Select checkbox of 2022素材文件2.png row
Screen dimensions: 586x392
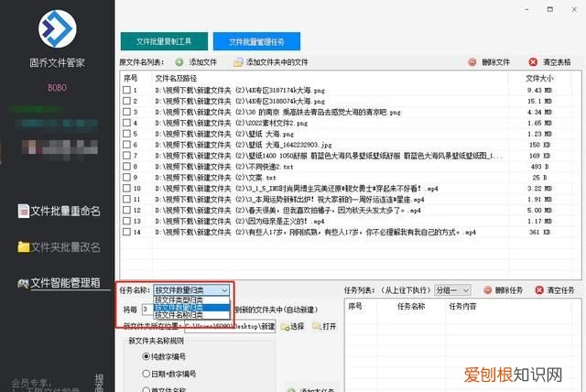point(126,123)
